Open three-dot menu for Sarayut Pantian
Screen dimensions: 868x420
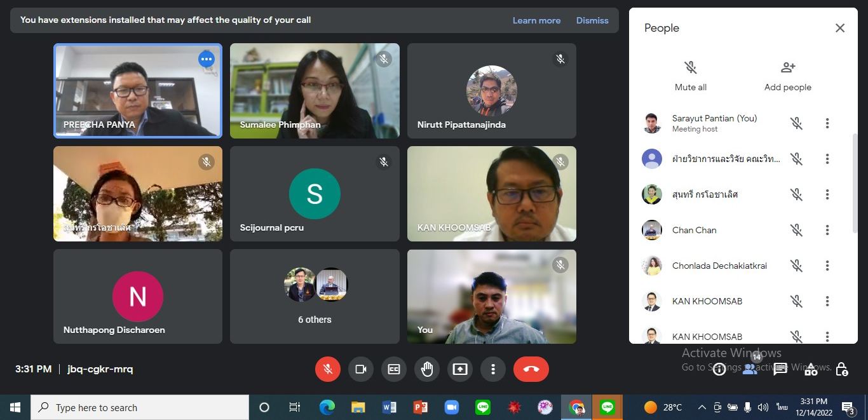coord(827,123)
